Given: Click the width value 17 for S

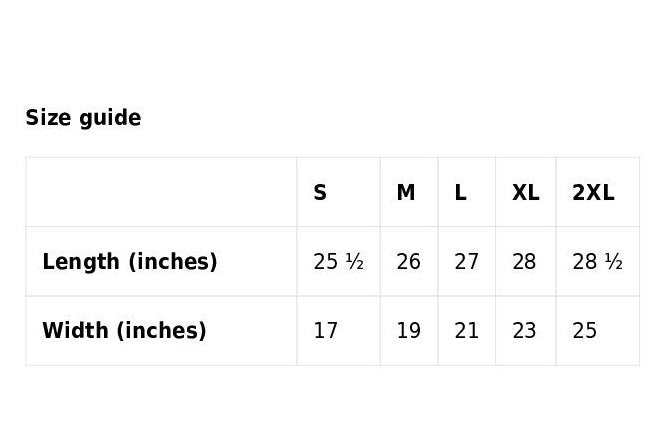Looking at the screenshot, I should tap(326, 330).
